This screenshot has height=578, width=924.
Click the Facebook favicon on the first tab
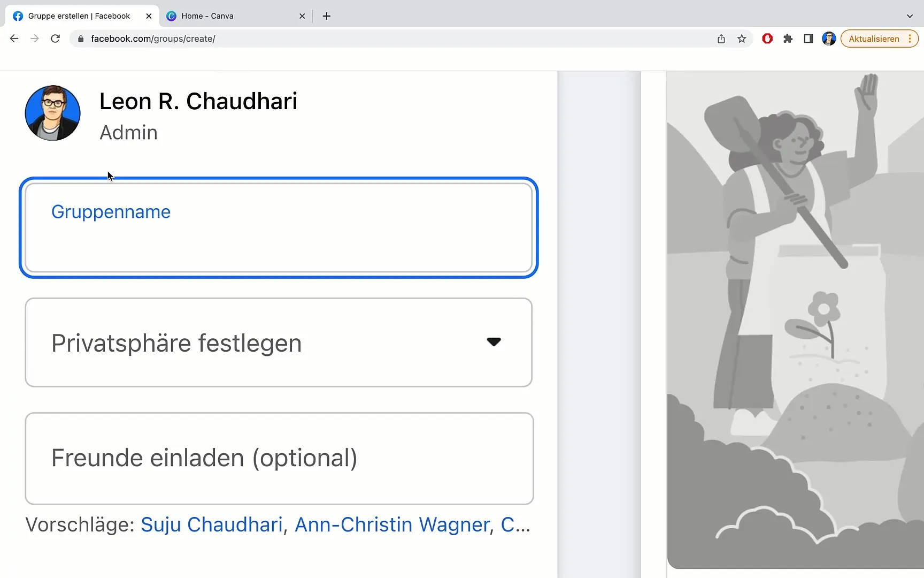pos(18,16)
